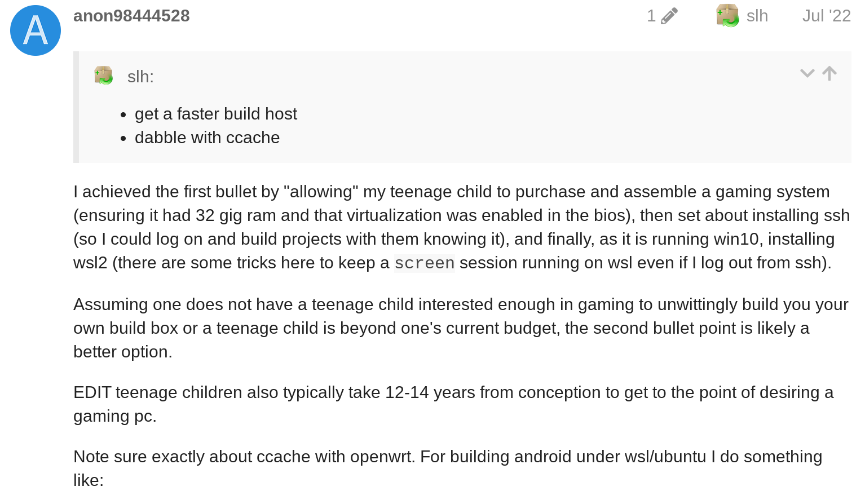
Task: Click the "Jul '22" post date
Action: click(826, 16)
